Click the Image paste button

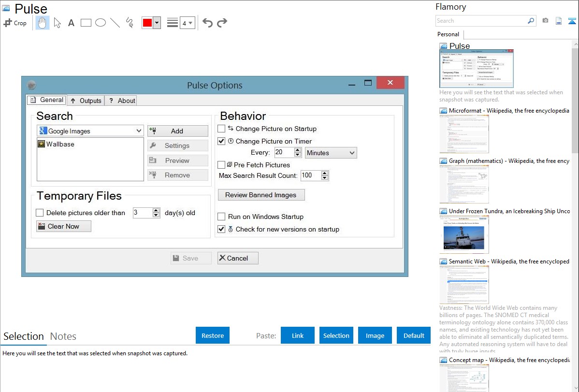point(375,335)
